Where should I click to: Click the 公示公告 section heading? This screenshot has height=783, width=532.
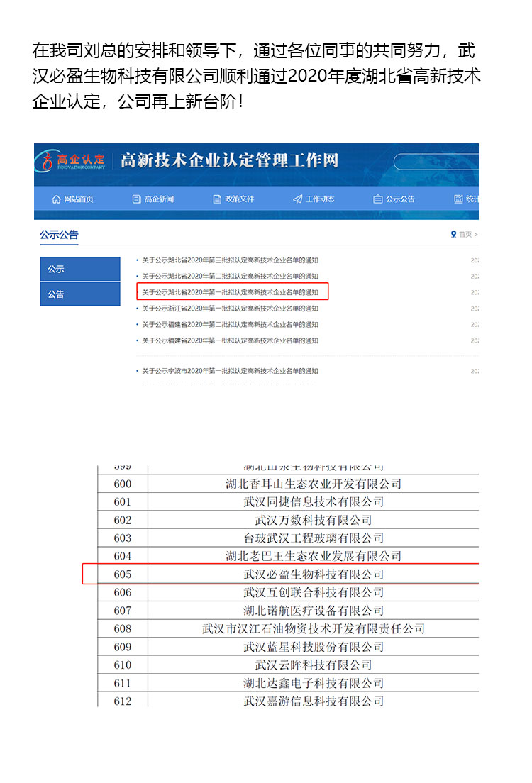59,235
